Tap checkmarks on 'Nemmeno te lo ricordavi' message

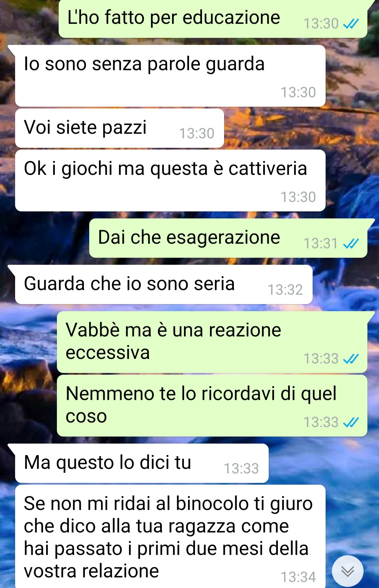[x=351, y=422]
